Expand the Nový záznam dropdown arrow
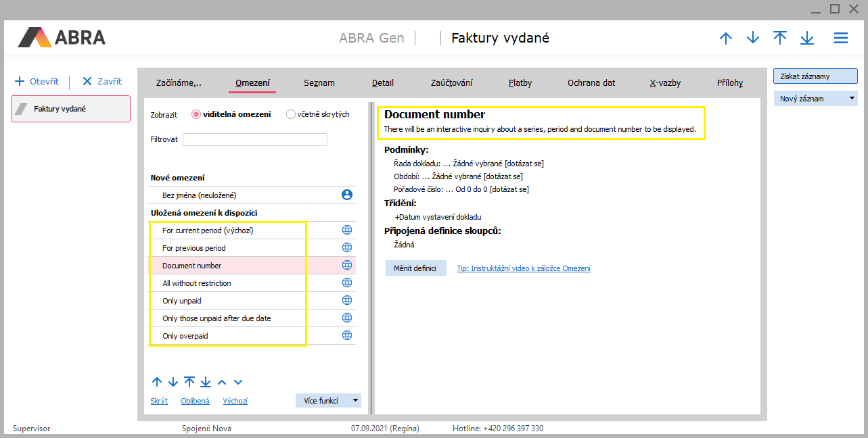This screenshot has width=868, height=438. point(851,99)
